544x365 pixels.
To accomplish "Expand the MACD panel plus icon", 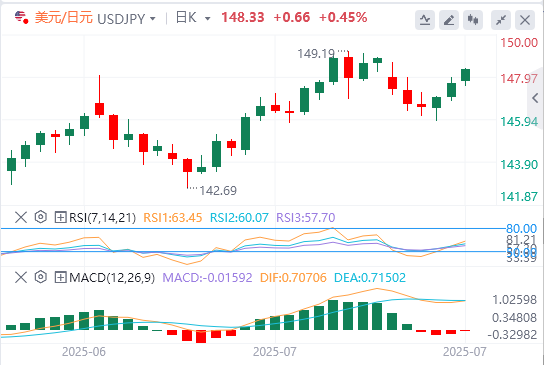I will click(60, 278).
